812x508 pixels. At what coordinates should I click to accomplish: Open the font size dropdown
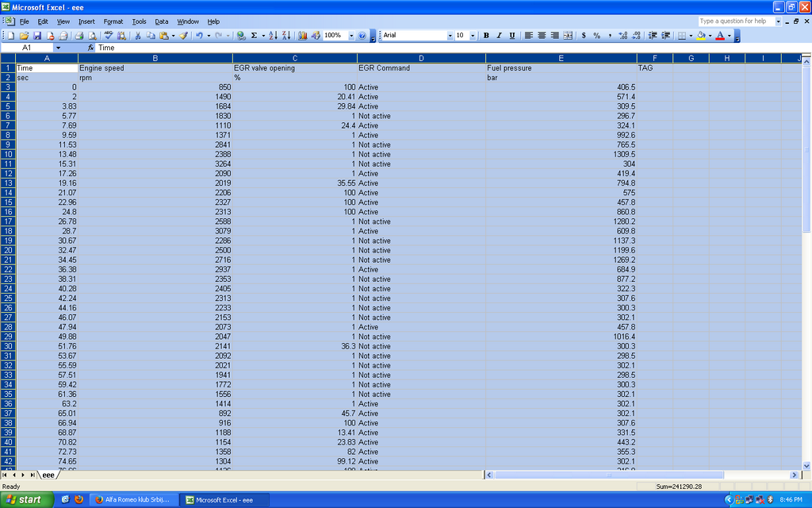[x=473, y=35]
